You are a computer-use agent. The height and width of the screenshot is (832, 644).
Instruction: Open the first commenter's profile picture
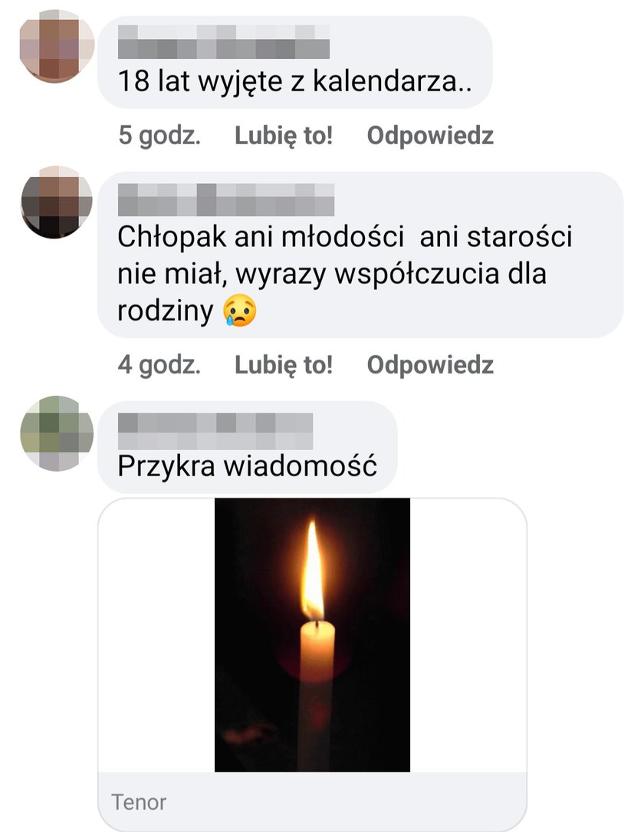point(57,46)
